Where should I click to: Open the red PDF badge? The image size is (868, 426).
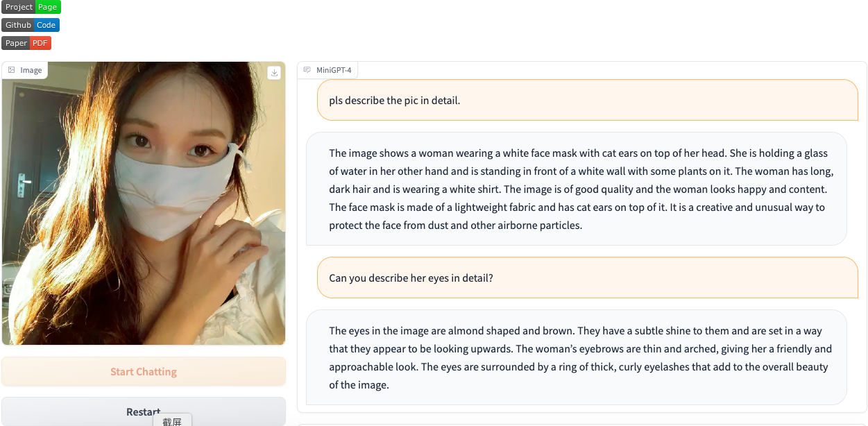(40, 43)
